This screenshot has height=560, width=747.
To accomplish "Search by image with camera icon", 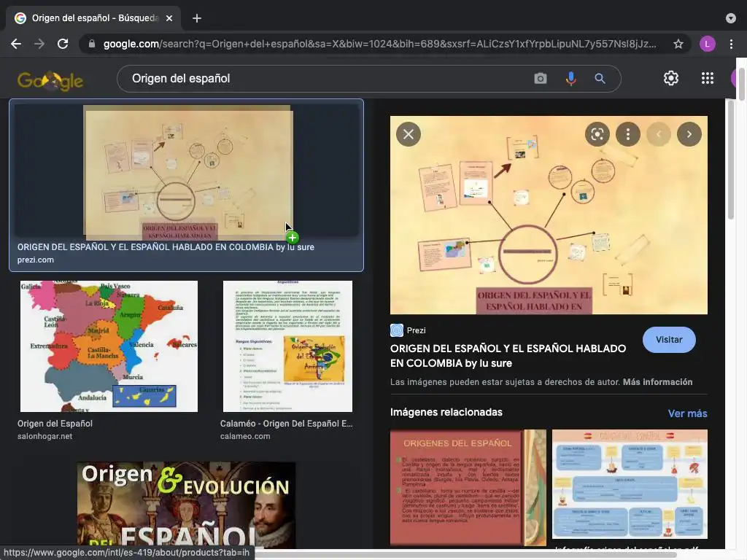I will pos(541,78).
